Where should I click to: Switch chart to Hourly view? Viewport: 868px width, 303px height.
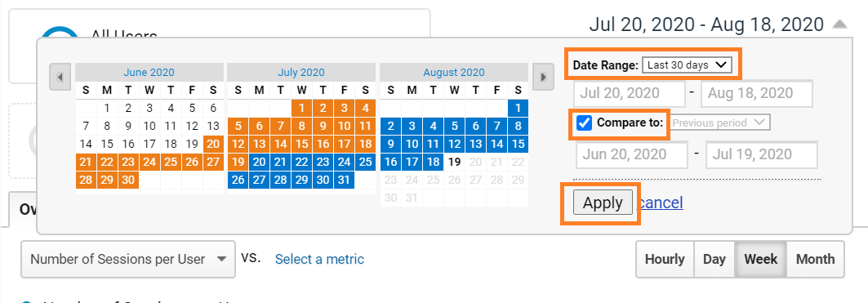click(x=665, y=259)
